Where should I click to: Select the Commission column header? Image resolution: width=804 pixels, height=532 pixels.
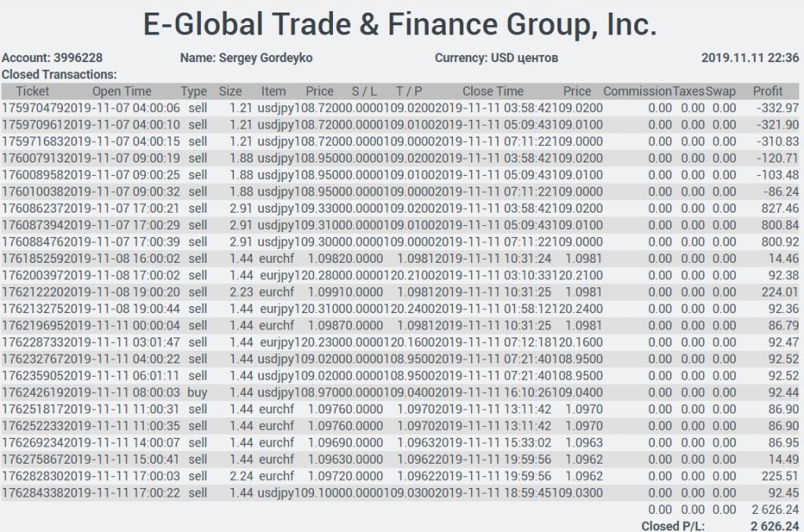pyautogui.click(x=638, y=91)
